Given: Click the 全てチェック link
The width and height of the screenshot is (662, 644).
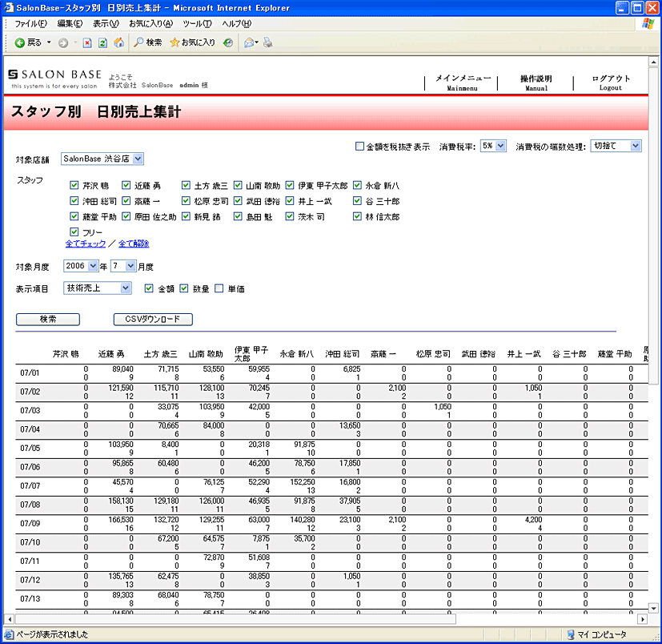Looking at the screenshot, I should [86, 244].
